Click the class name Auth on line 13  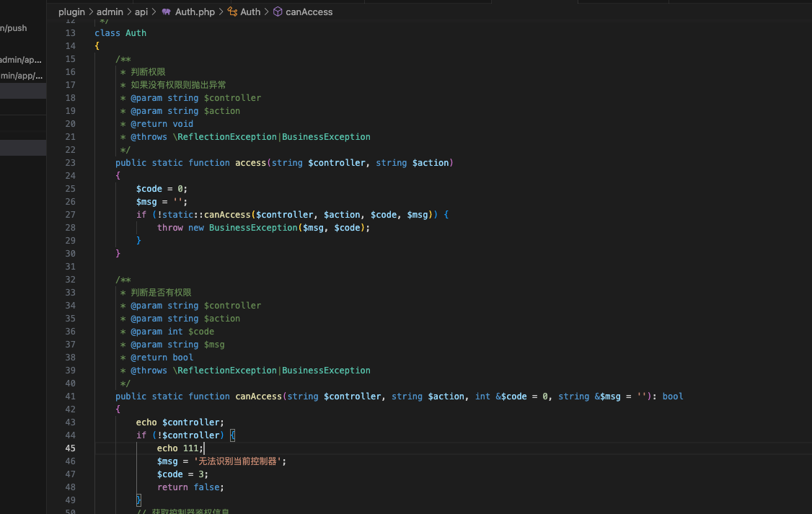click(136, 33)
